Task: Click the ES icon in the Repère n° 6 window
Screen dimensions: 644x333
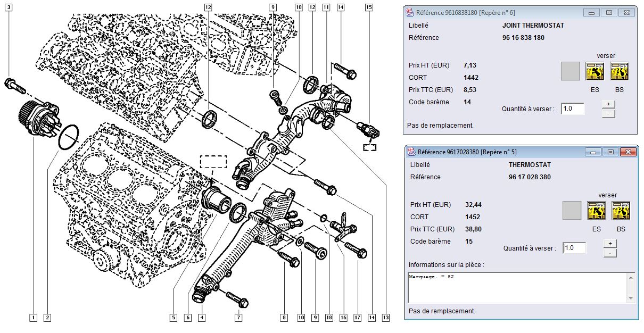Action: [595, 71]
